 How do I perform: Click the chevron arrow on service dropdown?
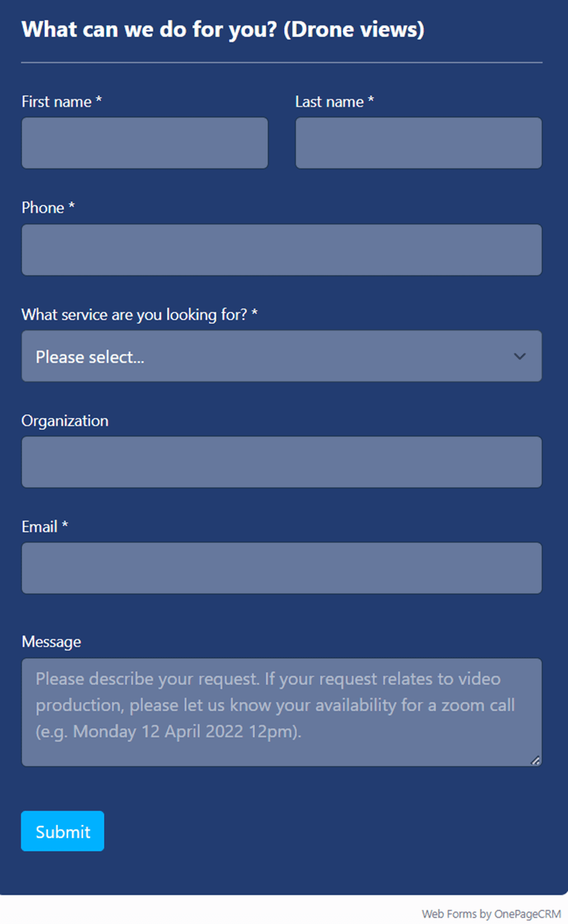point(520,356)
